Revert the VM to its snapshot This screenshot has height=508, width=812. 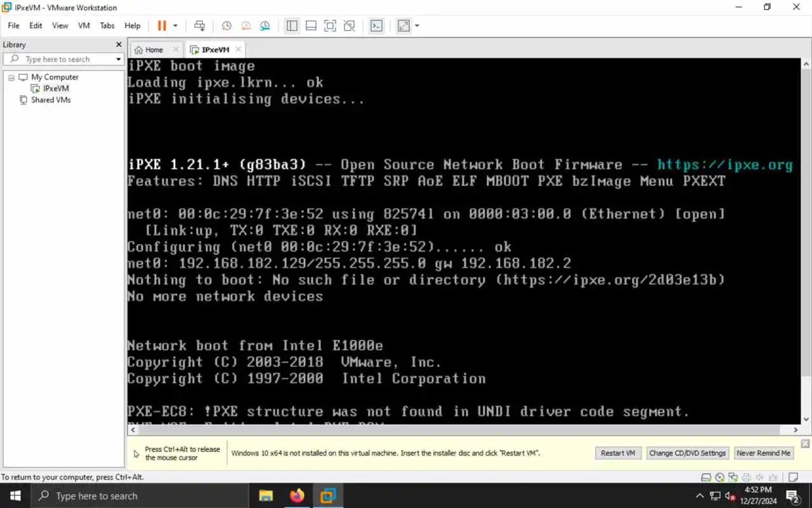[x=246, y=26]
